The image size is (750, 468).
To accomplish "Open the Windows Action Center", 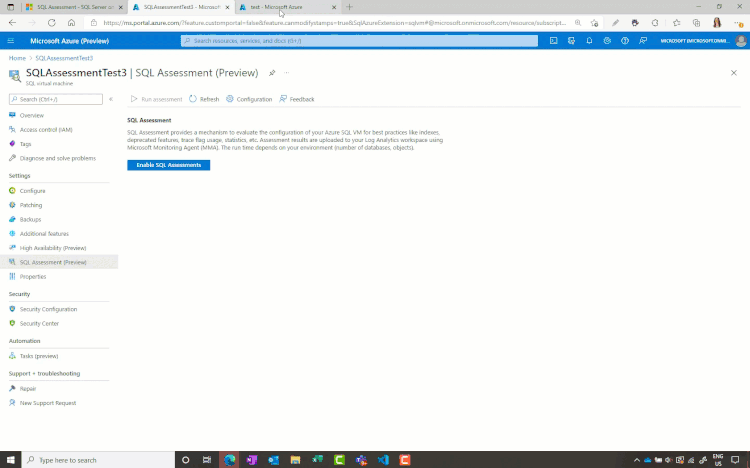I will (736, 460).
